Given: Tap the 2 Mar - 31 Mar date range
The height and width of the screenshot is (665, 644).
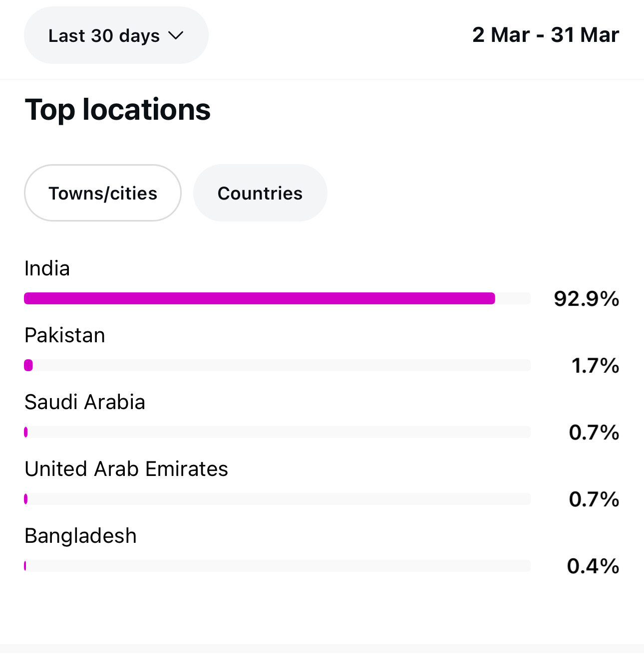Looking at the screenshot, I should coord(545,35).
